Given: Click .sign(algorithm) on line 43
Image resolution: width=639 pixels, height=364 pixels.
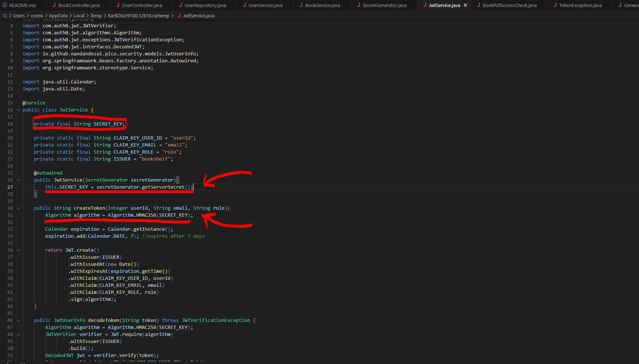Looking at the screenshot, I should (91, 299).
